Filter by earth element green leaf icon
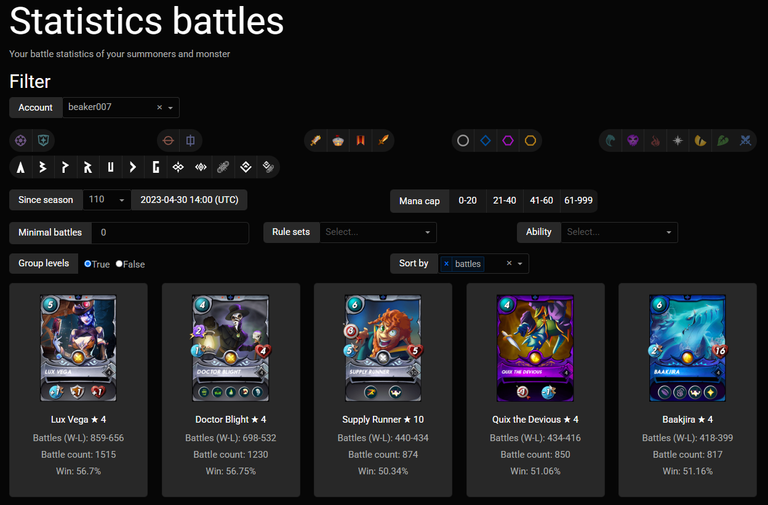Image resolution: width=768 pixels, height=505 pixels. tap(723, 141)
